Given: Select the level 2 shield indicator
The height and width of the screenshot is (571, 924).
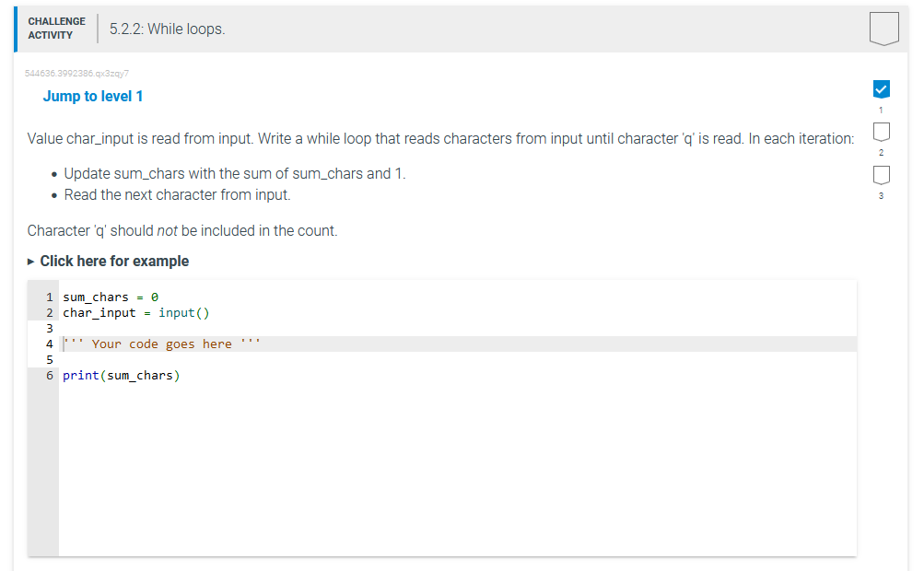Looking at the screenshot, I should [x=881, y=132].
